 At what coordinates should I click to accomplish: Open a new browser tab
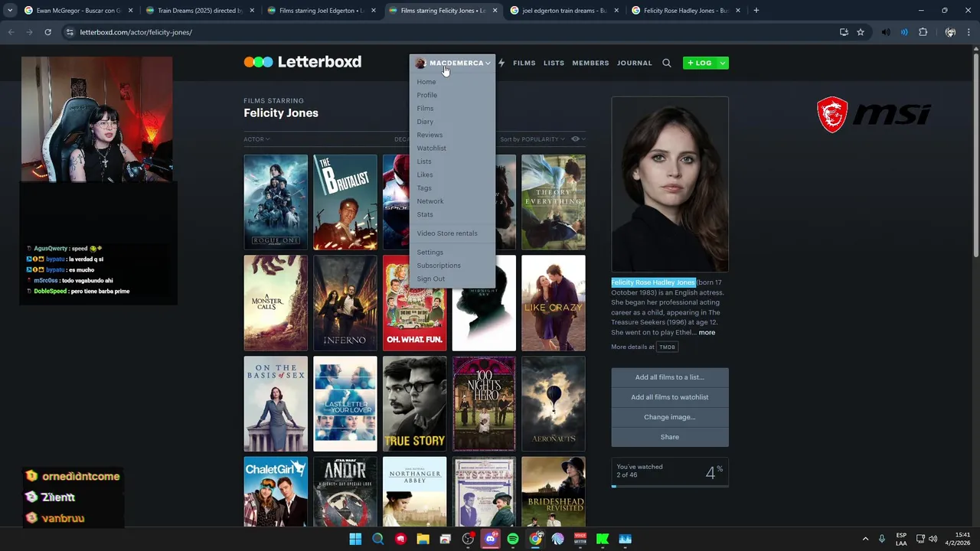[756, 11]
